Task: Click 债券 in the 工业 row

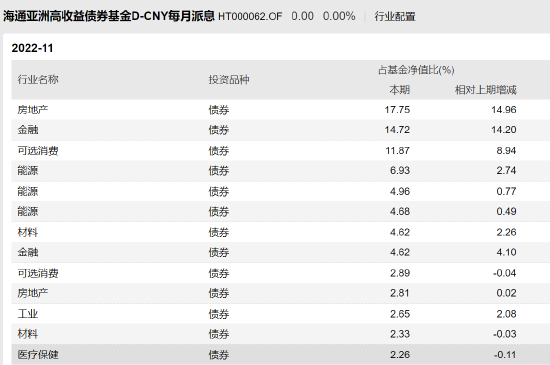Action: tap(219, 314)
